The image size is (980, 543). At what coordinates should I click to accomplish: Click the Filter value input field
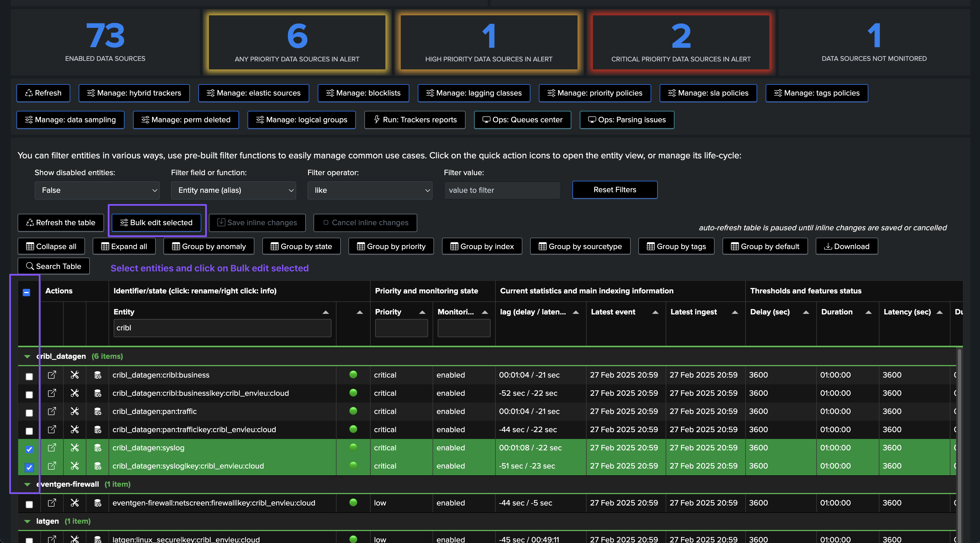point(502,190)
